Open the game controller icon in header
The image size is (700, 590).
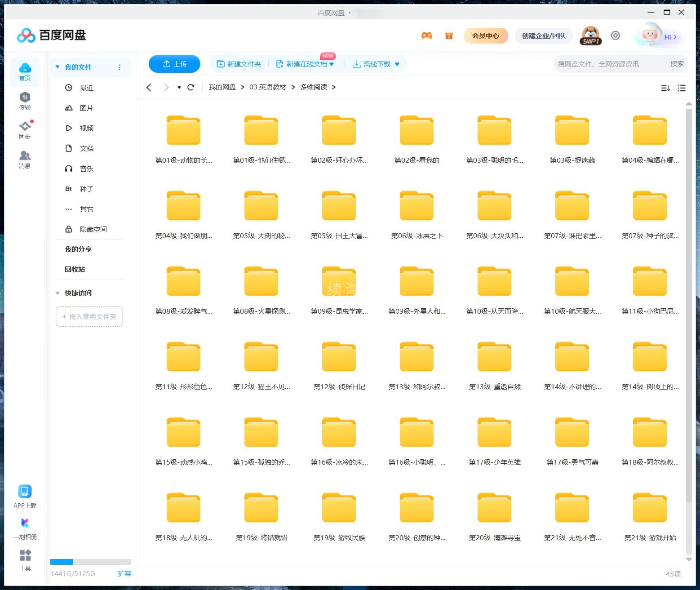click(x=426, y=36)
